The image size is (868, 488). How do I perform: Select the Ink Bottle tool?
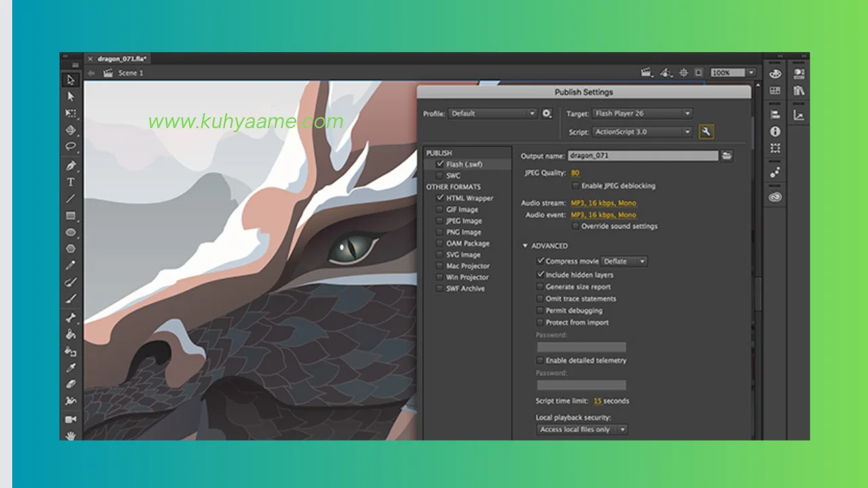[71, 351]
